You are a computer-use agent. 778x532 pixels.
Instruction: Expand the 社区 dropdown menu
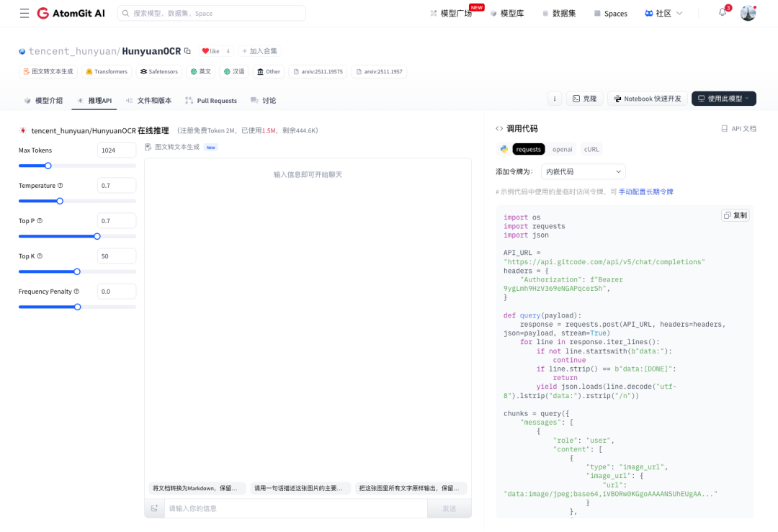tap(663, 14)
